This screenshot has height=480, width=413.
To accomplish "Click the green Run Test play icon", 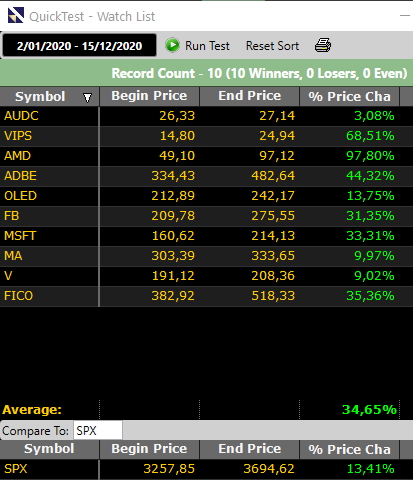I will 172,45.
